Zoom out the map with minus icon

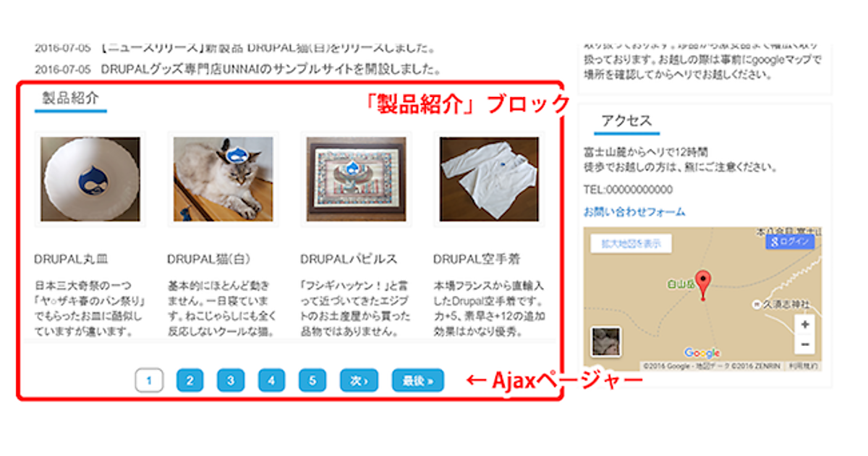click(x=806, y=344)
